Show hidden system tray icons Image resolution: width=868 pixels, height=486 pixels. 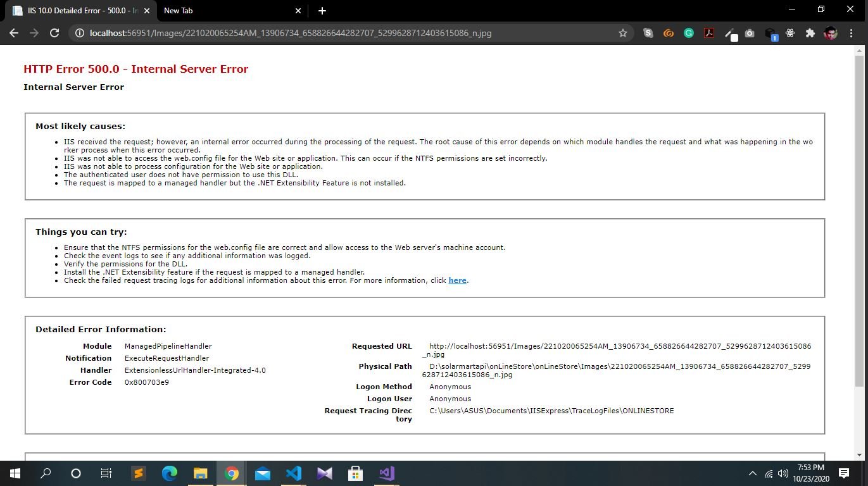752,473
